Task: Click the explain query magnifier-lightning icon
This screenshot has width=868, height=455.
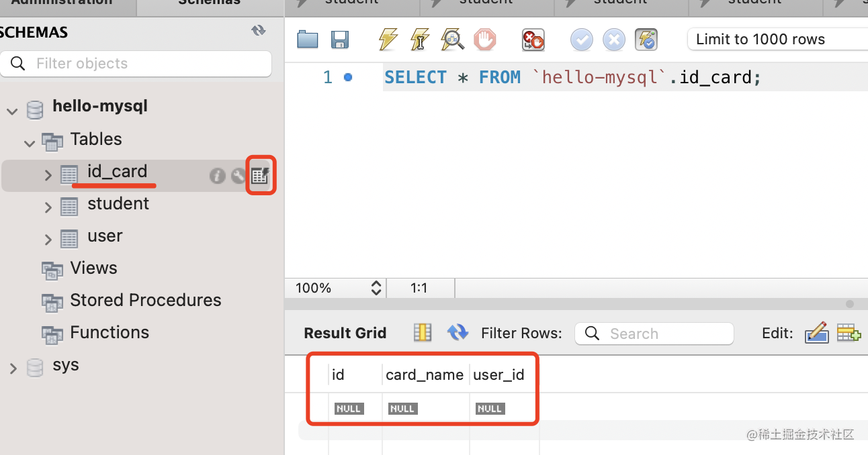Action: (452, 40)
